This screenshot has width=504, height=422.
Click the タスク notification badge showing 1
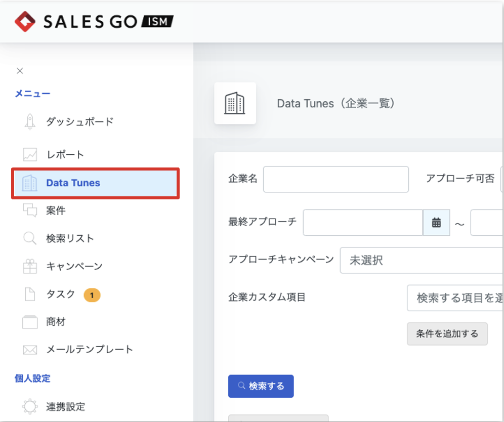[92, 295]
